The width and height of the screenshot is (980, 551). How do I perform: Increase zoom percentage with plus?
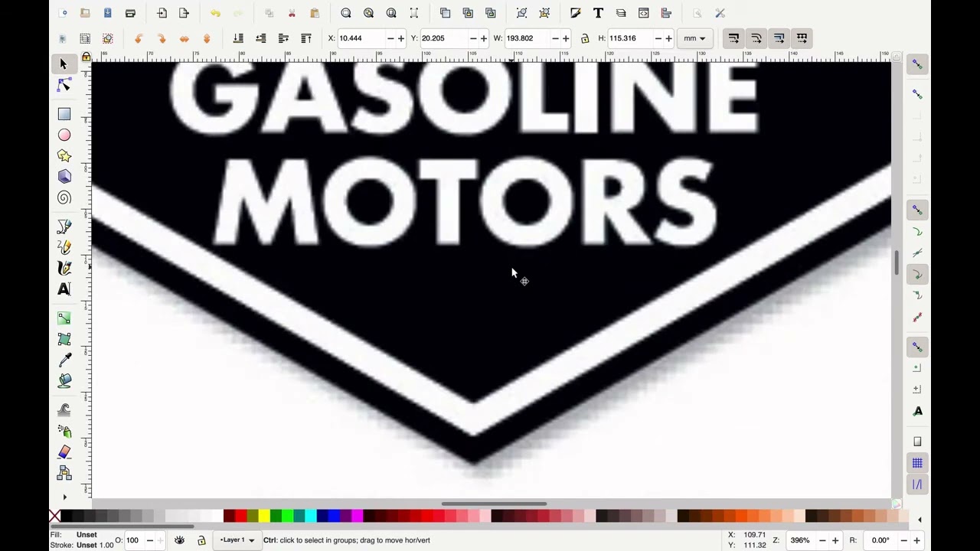[x=835, y=540]
